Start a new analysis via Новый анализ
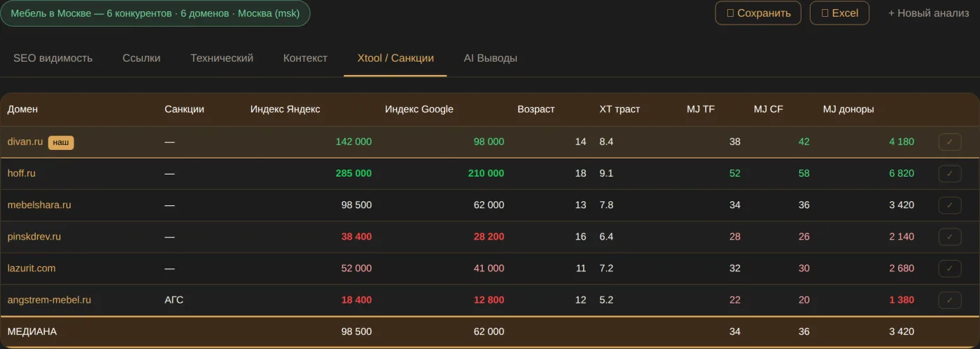 tap(929, 13)
